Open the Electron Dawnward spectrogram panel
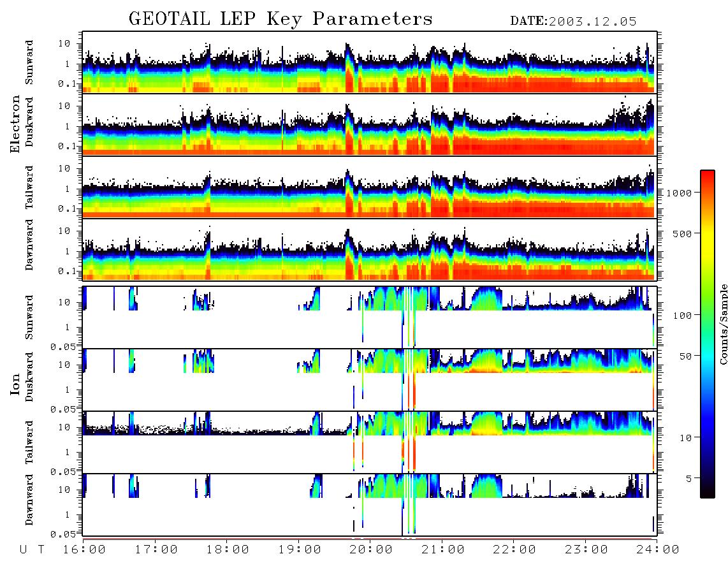This screenshot has width=728, height=561. 370,249
